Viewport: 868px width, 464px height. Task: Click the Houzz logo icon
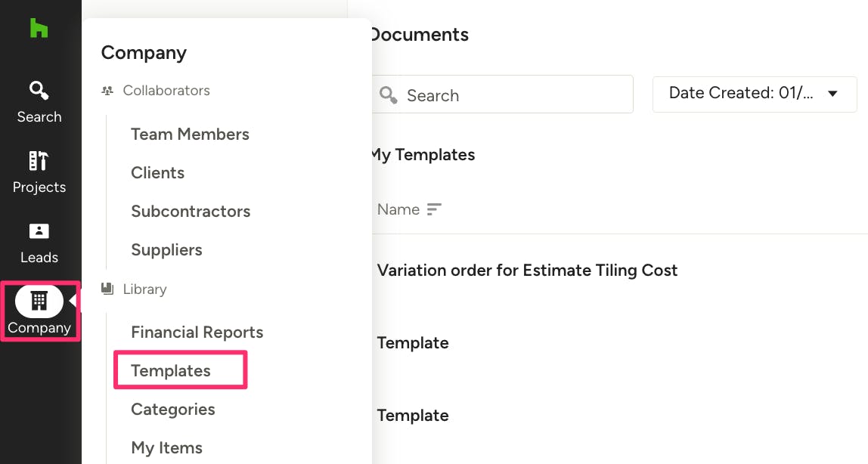click(x=39, y=28)
